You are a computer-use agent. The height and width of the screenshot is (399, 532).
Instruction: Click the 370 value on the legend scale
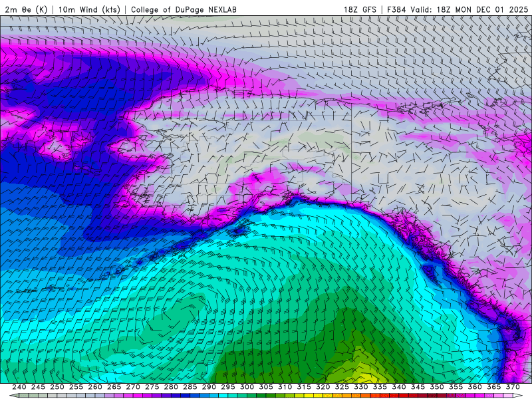tap(513, 387)
